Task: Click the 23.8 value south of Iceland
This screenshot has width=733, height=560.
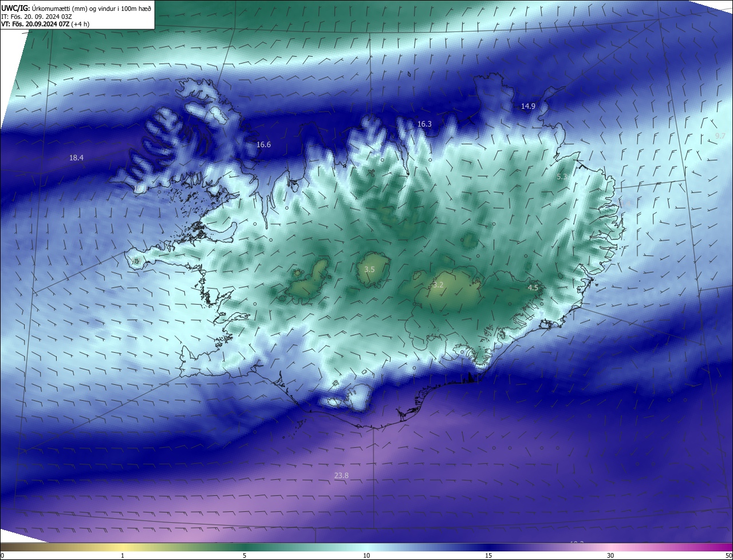Action: [341, 475]
